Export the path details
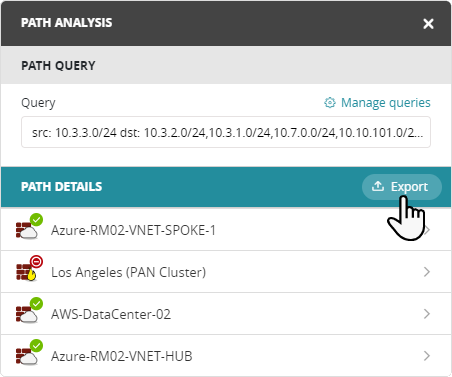The width and height of the screenshot is (452, 377). (x=402, y=187)
